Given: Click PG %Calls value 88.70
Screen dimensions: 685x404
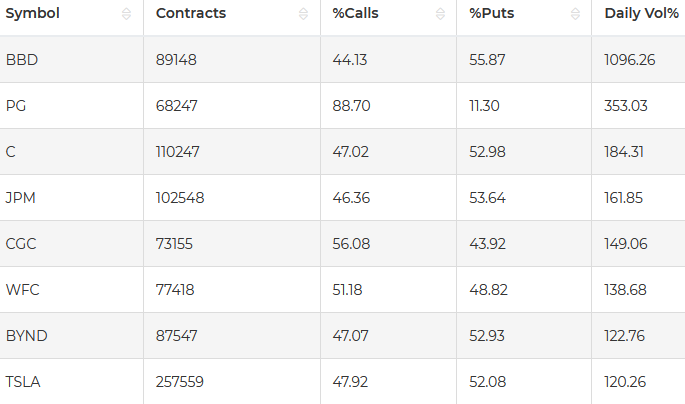Looking at the screenshot, I should 350,106.
